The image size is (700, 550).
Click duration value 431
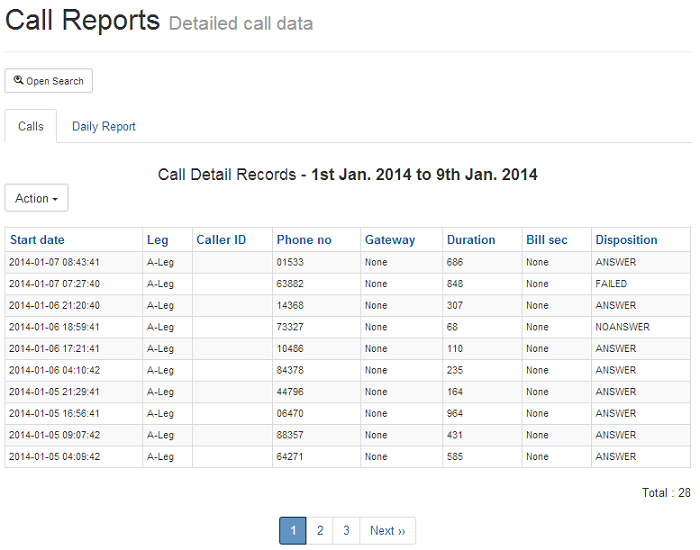click(x=454, y=435)
